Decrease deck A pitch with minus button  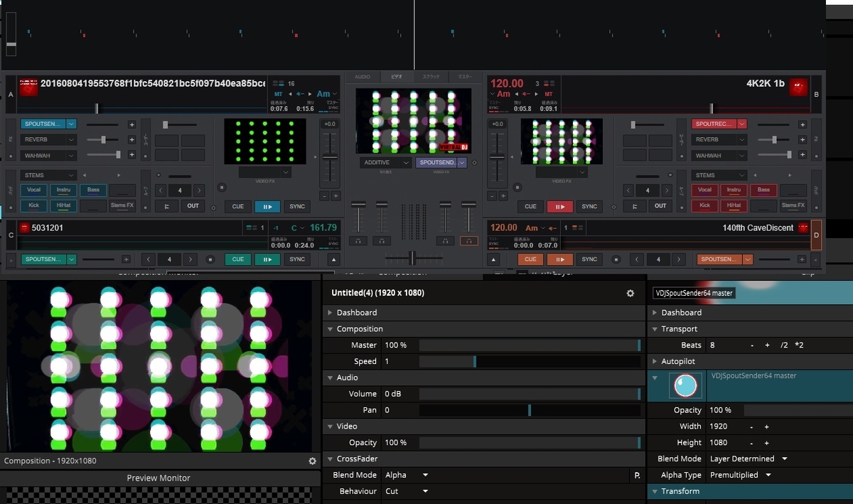click(x=324, y=196)
